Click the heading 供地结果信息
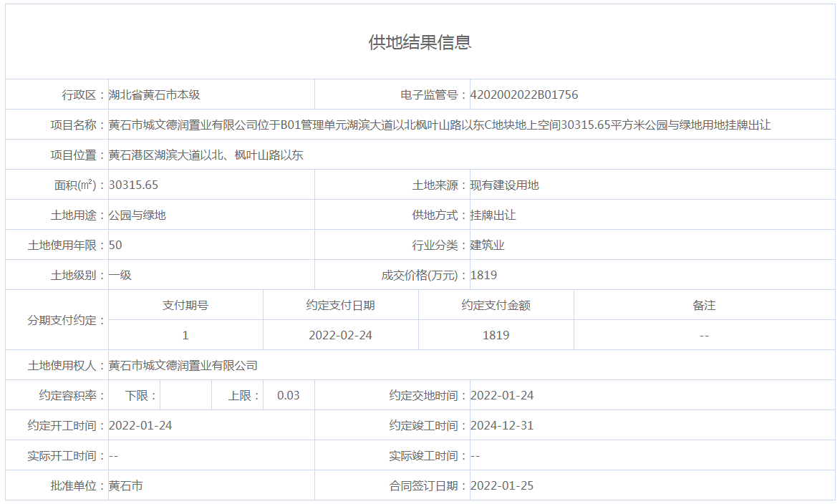This screenshot has width=840, height=504. tap(420, 42)
